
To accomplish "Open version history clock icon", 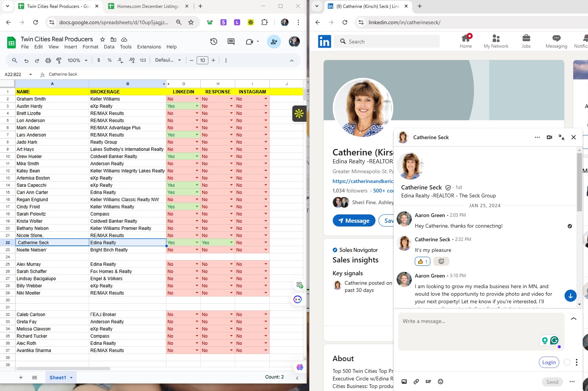I will 214,42.
